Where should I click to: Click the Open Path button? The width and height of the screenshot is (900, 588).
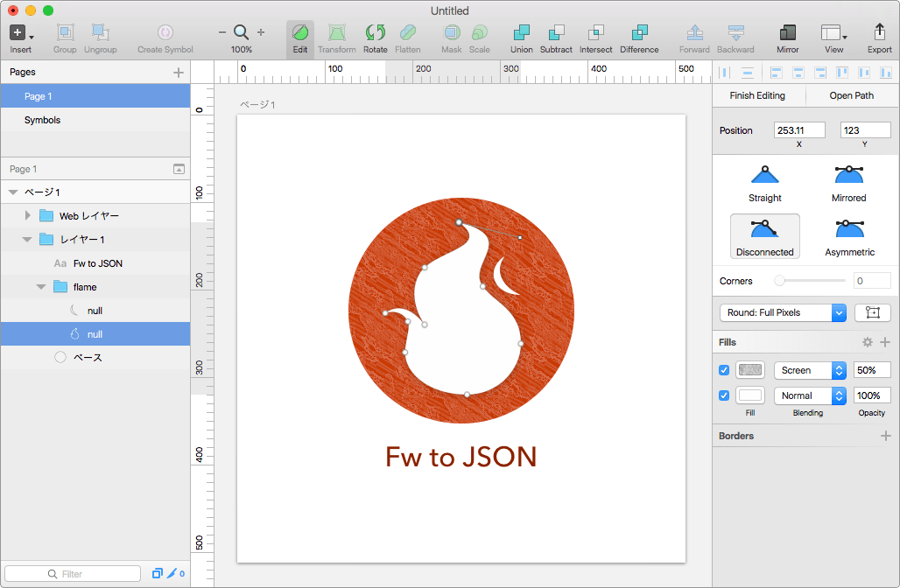(851, 95)
